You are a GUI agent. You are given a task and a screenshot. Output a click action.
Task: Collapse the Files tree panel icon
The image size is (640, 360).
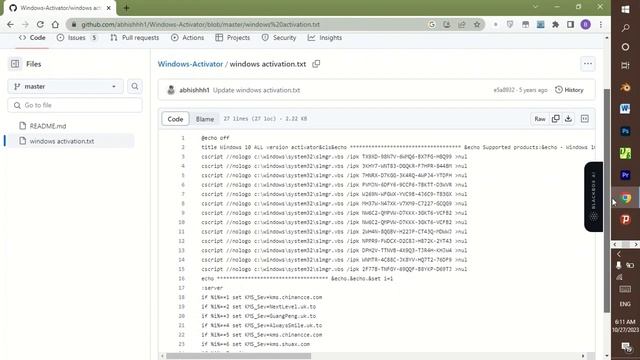(x=15, y=64)
